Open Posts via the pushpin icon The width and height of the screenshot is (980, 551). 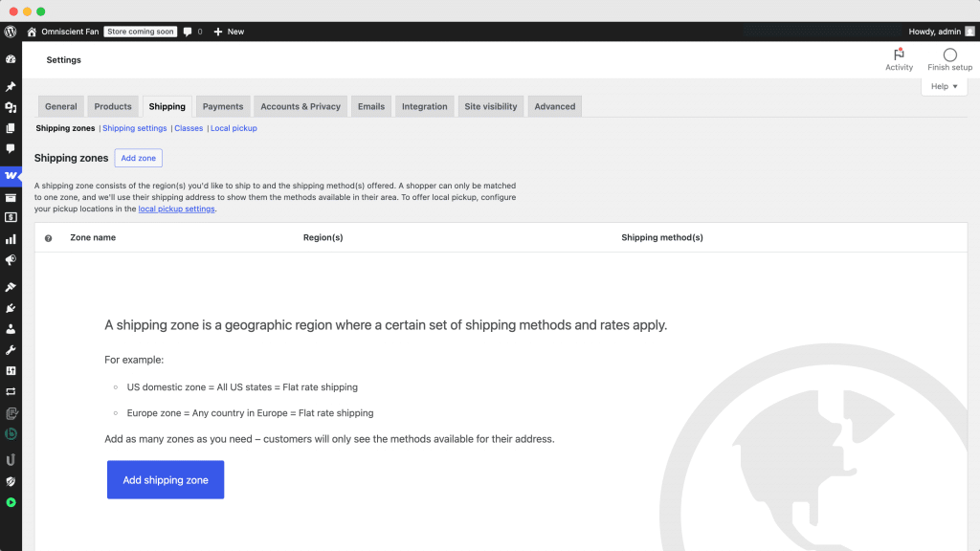[x=11, y=86]
